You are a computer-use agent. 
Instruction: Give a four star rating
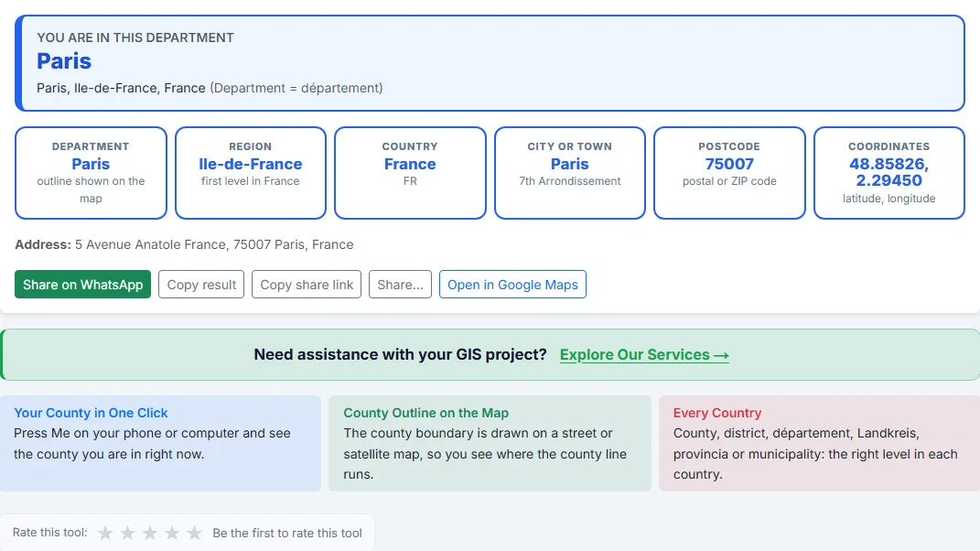[x=172, y=533]
